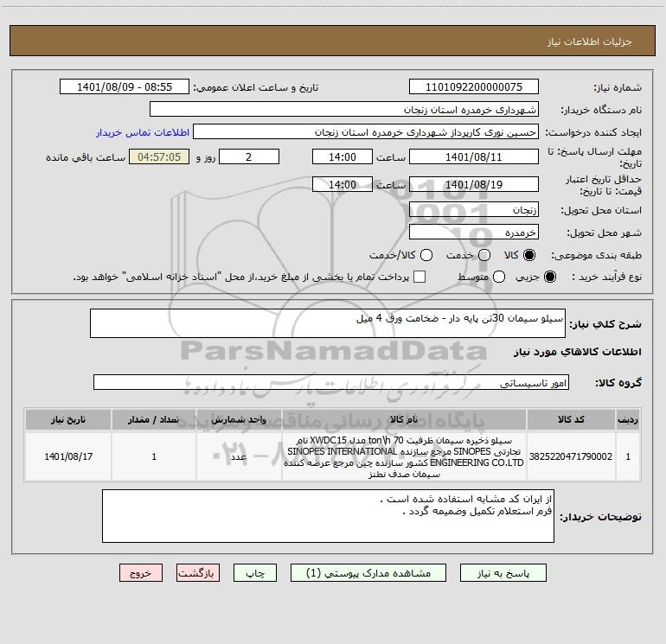Click the واحد شمارش column header
Viewport: 666px width, 644px height.
point(239,420)
